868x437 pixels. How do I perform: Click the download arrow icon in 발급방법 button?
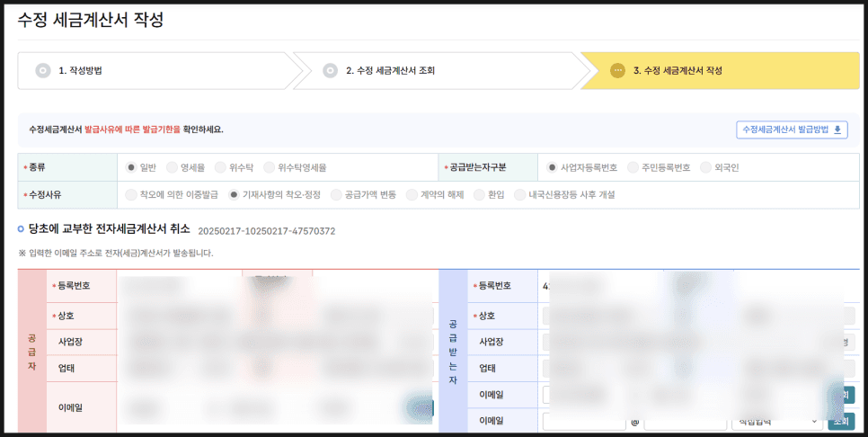click(837, 129)
